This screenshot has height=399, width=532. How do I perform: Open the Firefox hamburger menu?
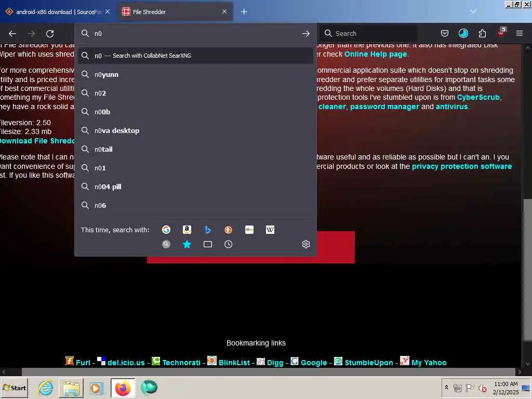tap(520, 33)
